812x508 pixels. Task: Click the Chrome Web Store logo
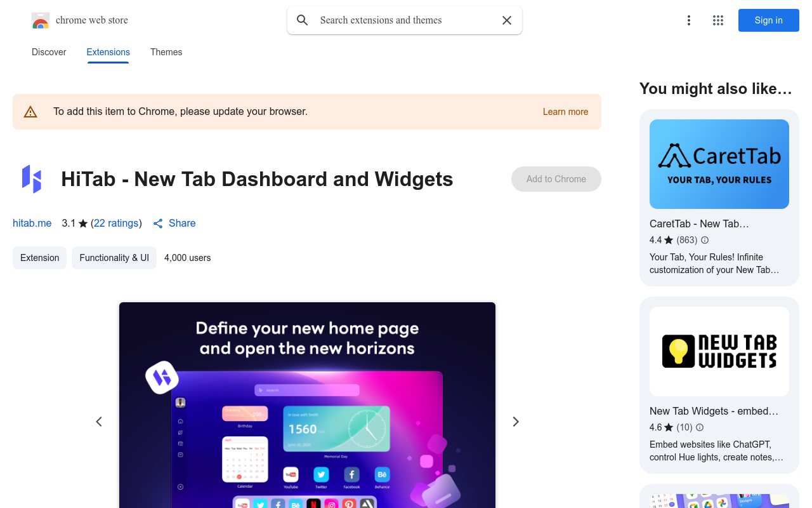point(41,20)
